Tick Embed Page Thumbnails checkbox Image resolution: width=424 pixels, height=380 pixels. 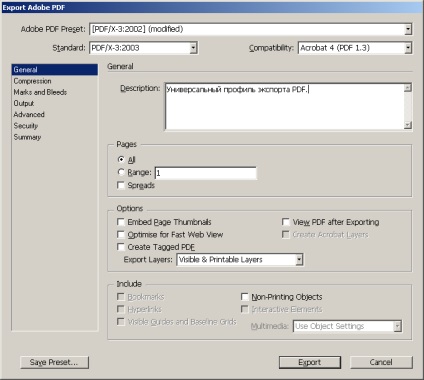(121, 222)
